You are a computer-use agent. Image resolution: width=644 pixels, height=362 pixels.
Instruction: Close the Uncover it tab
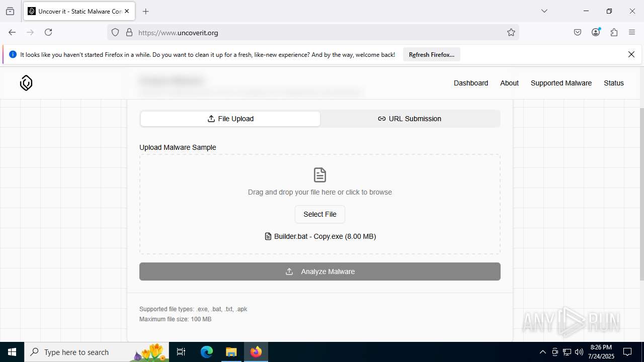[127, 11]
